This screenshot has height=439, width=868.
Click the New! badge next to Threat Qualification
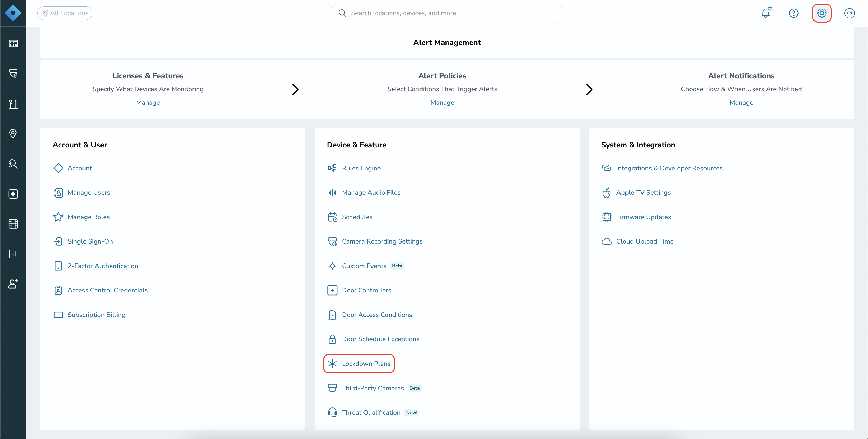412,413
